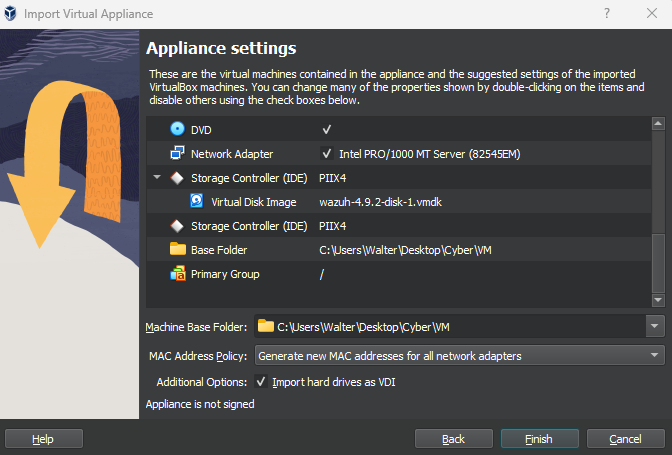Click the settings list scroll down arrow

point(657,300)
